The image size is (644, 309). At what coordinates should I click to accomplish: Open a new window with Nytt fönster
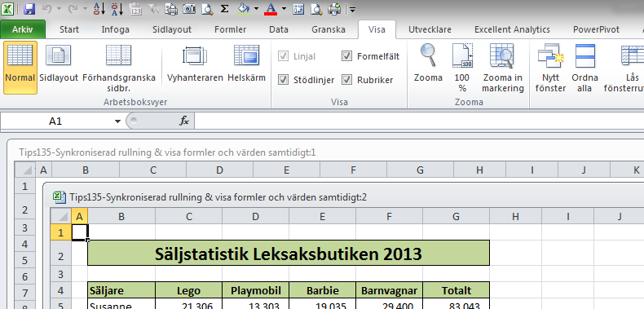550,68
